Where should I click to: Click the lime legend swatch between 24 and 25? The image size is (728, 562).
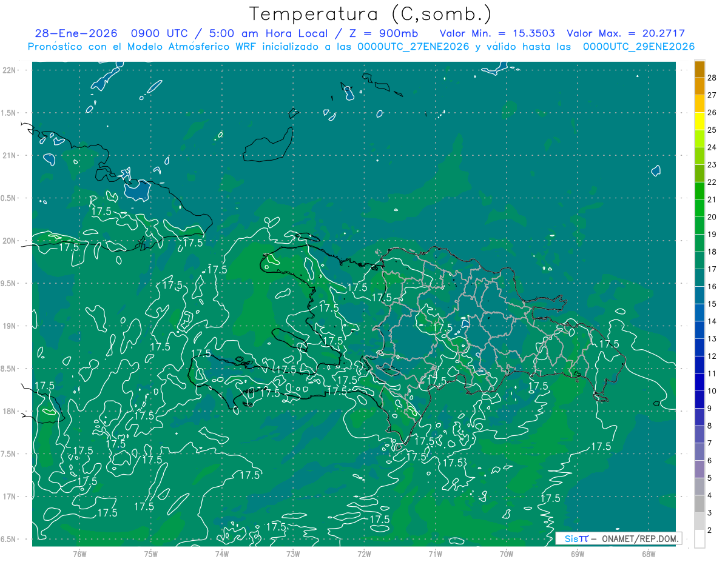[x=699, y=138]
